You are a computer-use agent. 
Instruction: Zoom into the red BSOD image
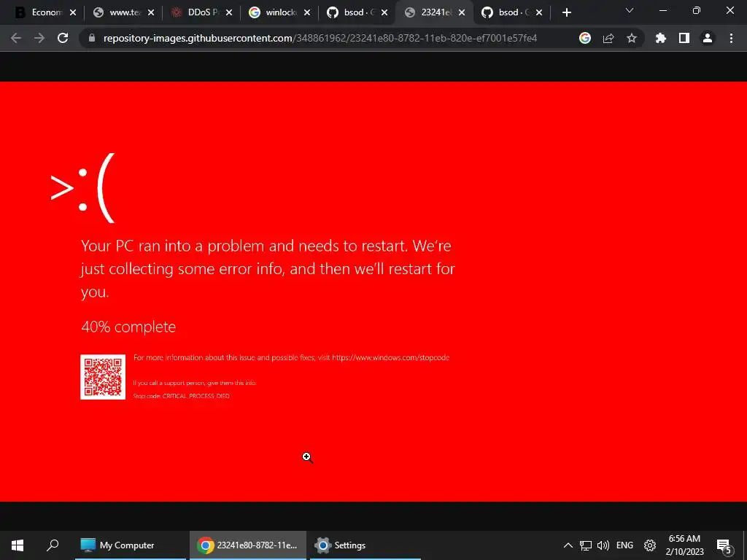click(373, 292)
